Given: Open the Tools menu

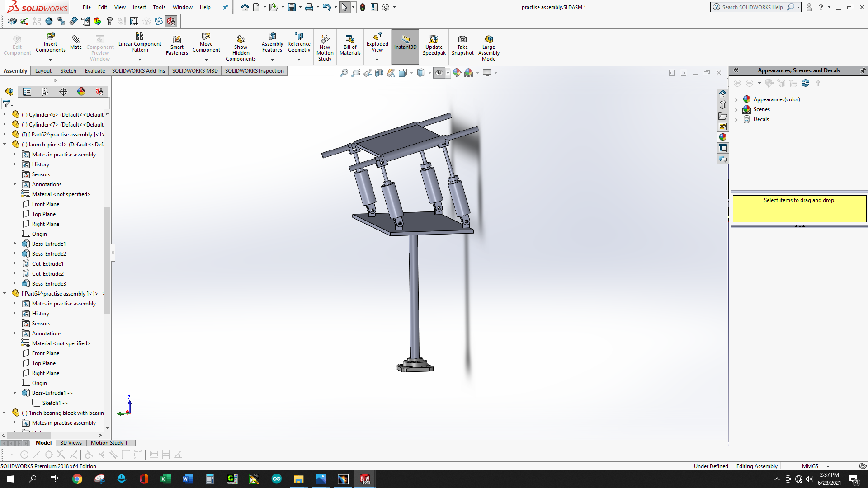Looking at the screenshot, I should tap(159, 7).
